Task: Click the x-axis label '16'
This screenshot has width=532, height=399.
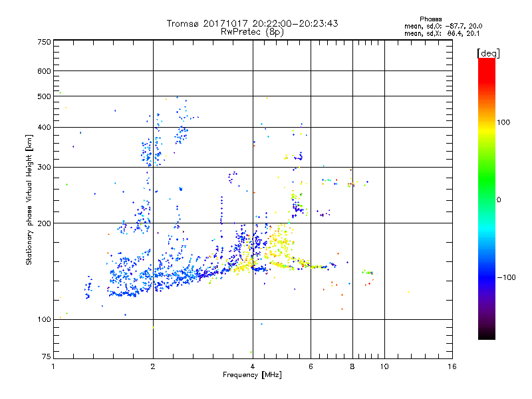Action: coord(452,366)
